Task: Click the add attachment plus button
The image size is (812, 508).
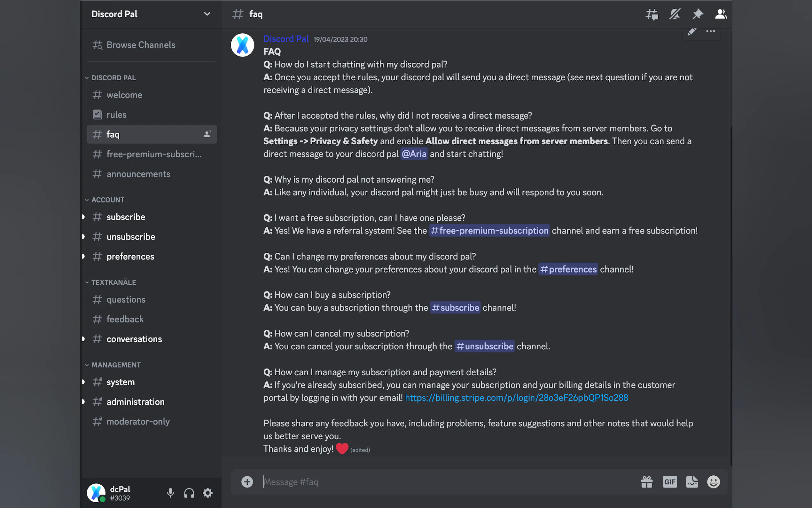Action: click(247, 482)
